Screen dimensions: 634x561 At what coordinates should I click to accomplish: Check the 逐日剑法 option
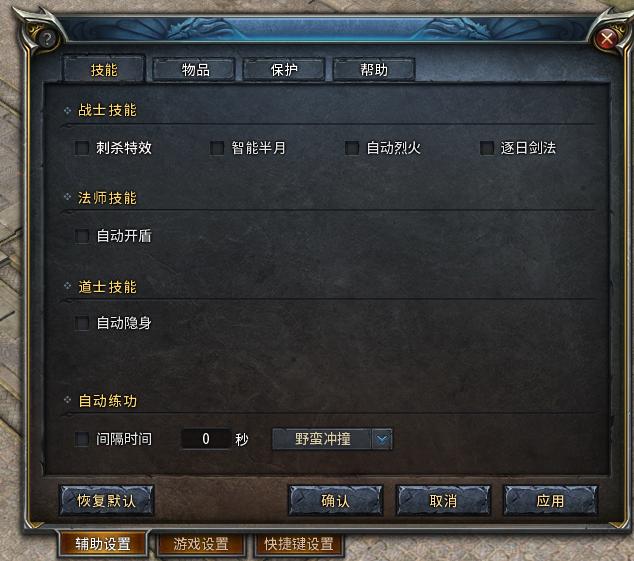pyautogui.click(x=487, y=148)
